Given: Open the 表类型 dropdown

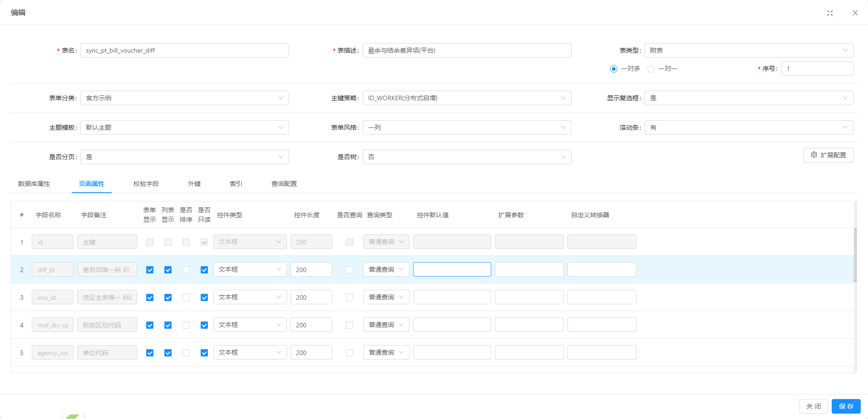Looking at the screenshot, I should (749, 50).
